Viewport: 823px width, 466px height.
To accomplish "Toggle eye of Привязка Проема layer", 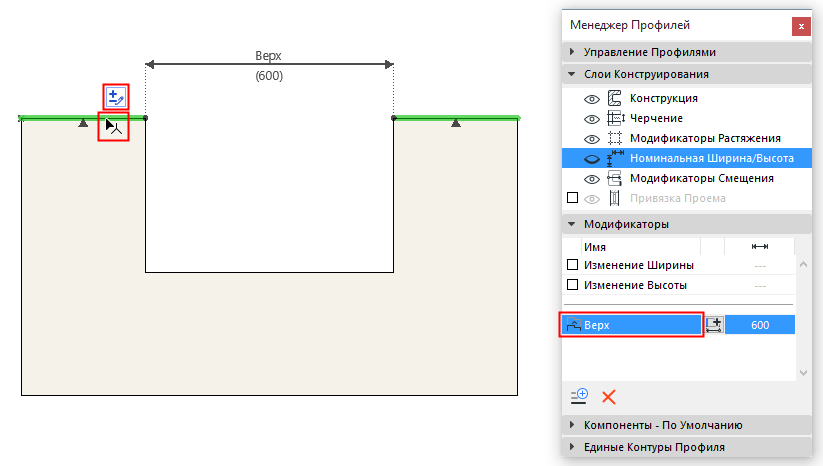I will coord(592,199).
